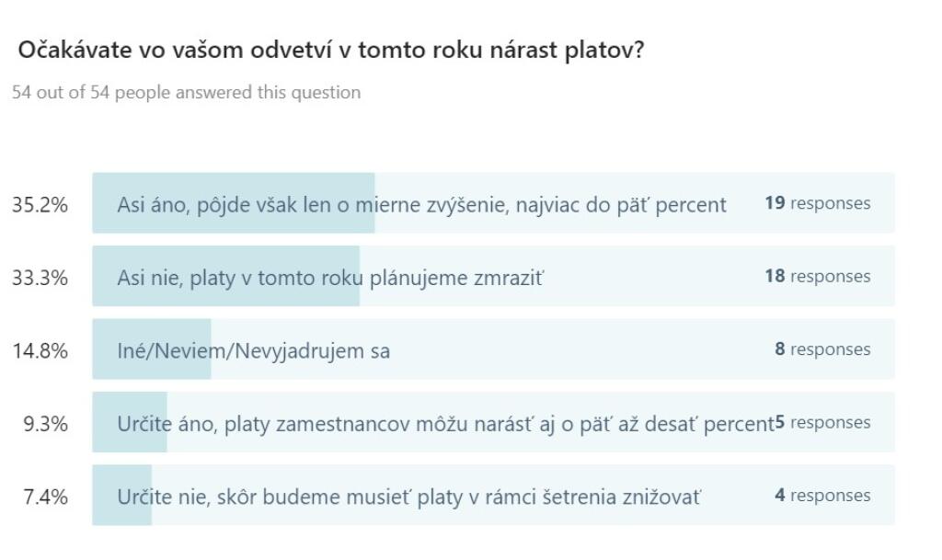
Task: Click the 14.8% percentage label
Action: [x=40, y=350]
